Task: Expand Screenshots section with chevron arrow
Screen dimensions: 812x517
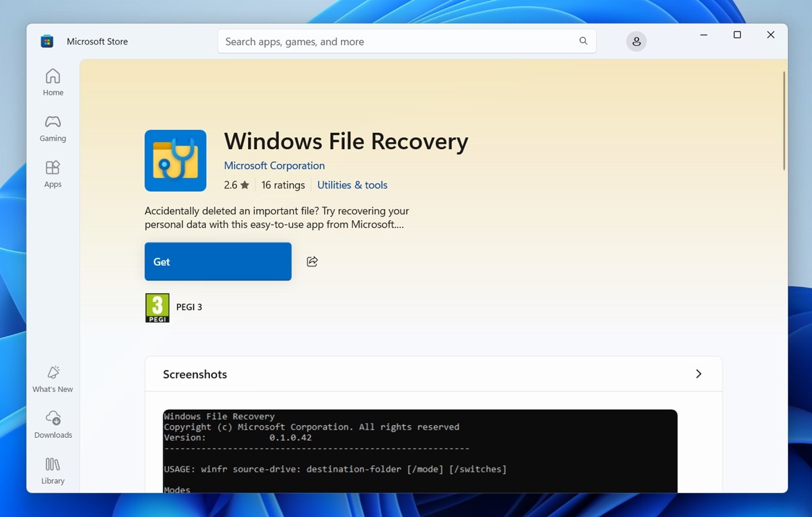Action: (698, 374)
